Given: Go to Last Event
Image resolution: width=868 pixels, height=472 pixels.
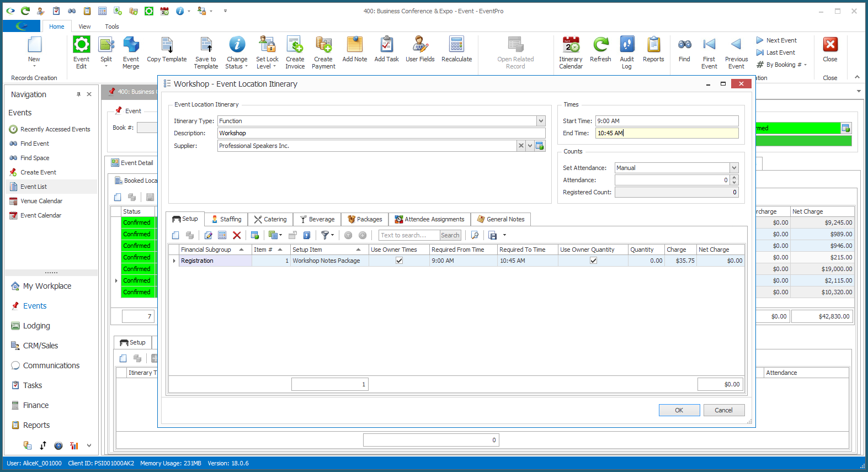Looking at the screenshot, I should (x=776, y=52).
